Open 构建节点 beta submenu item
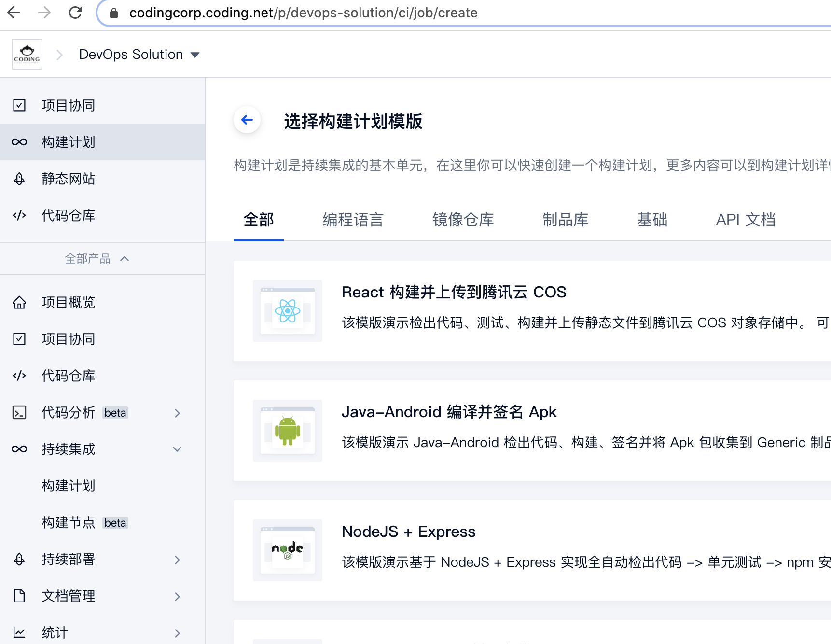Image resolution: width=831 pixels, height=644 pixels. click(85, 522)
